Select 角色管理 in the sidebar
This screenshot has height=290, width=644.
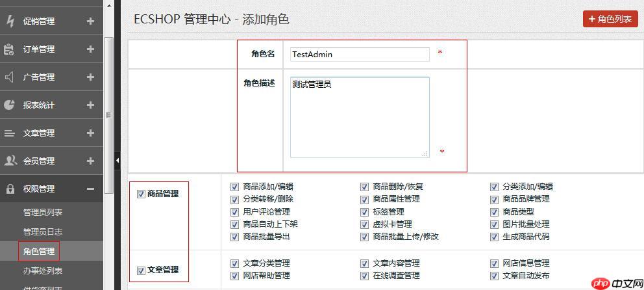38,251
